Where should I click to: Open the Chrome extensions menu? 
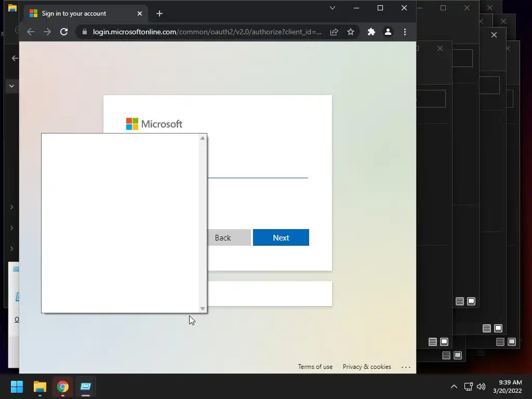[371, 32]
